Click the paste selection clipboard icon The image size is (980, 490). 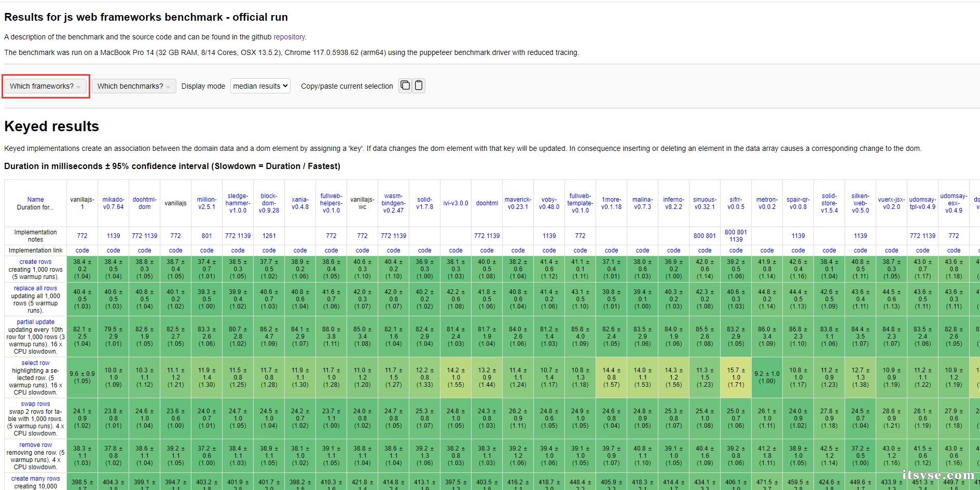(x=419, y=86)
